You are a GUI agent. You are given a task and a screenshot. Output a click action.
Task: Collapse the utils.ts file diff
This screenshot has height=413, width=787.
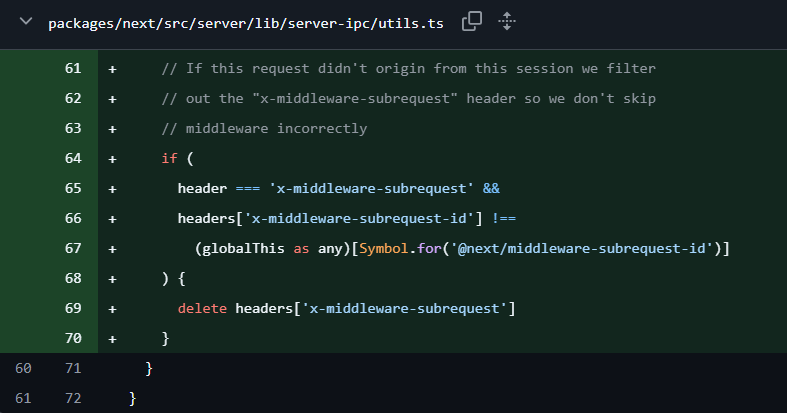[x=25, y=22]
